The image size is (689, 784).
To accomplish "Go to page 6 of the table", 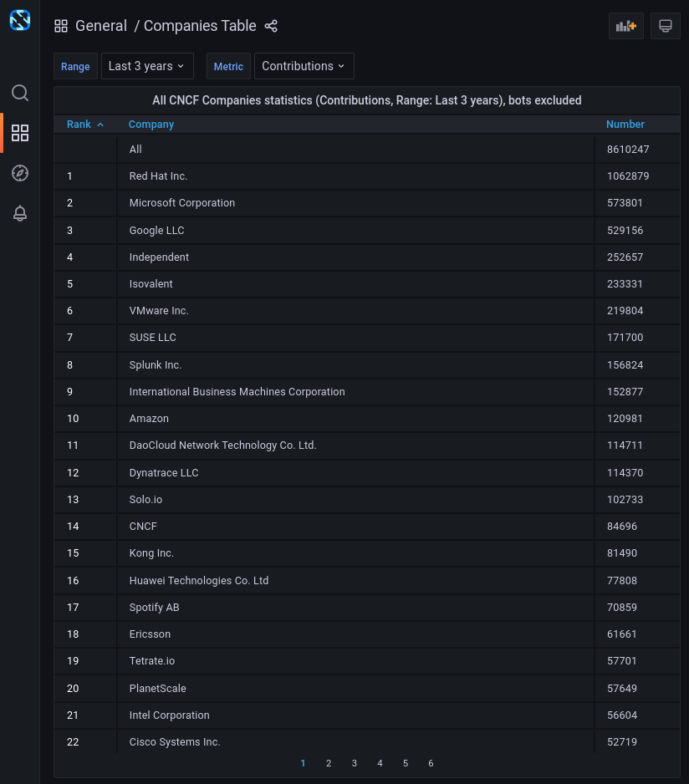I will pyautogui.click(x=431, y=763).
